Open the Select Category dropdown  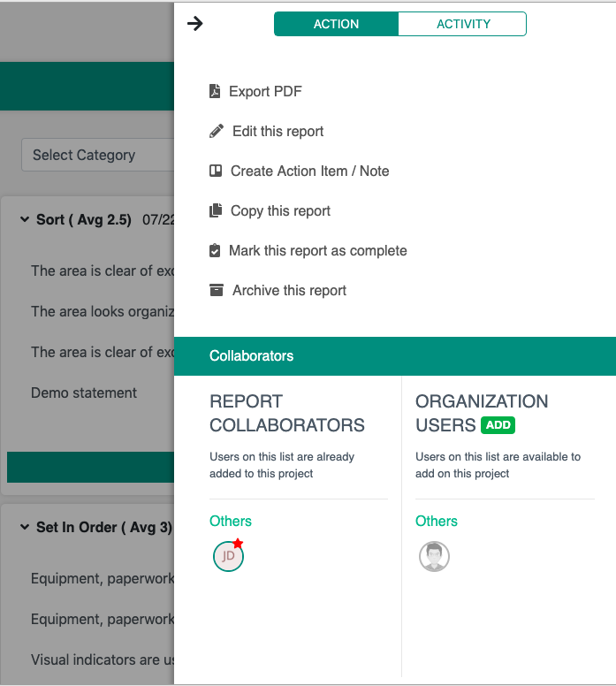(97, 155)
